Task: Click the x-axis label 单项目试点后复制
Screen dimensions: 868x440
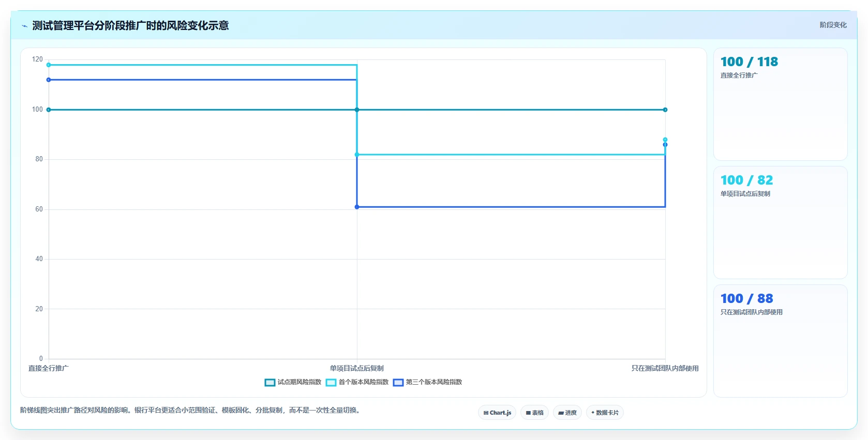Action: [357, 368]
